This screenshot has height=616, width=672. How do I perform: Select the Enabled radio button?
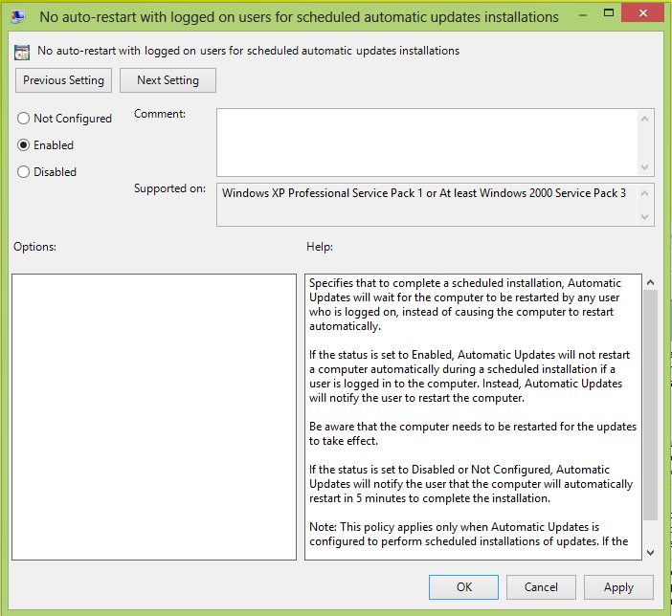pos(24,145)
